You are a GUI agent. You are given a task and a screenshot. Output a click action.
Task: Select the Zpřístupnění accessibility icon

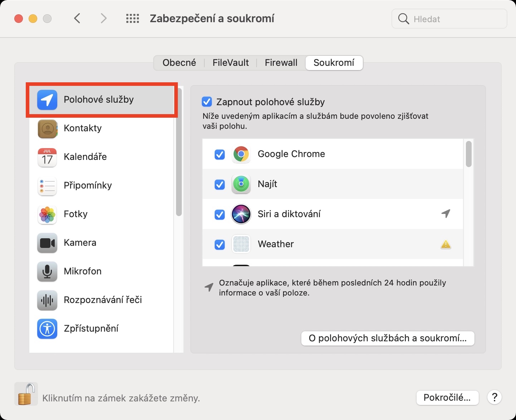pos(47,328)
